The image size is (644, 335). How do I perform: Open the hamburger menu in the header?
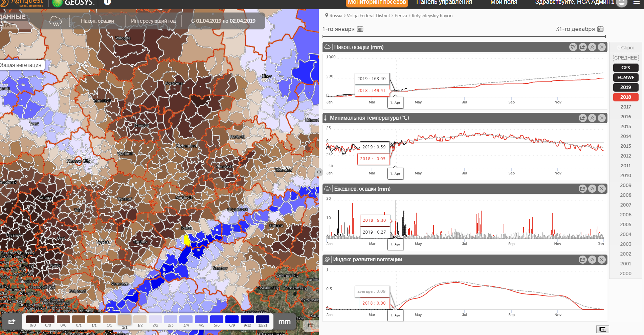click(x=637, y=2)
